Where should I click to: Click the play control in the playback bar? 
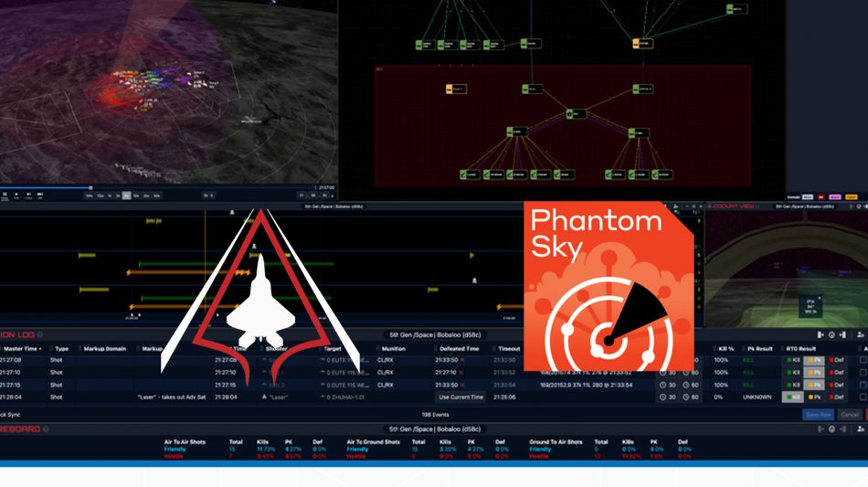click(x=16, y=195)
